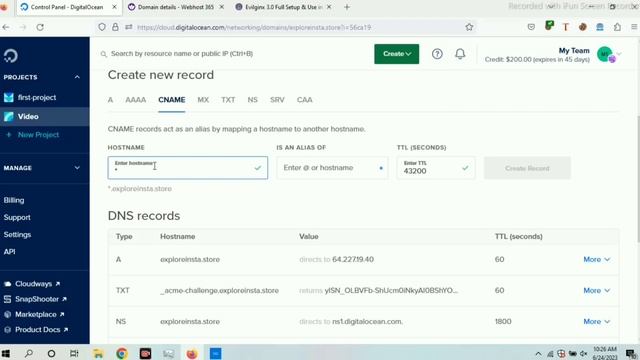Open More menu for the NS record

[x=597, y=321]
